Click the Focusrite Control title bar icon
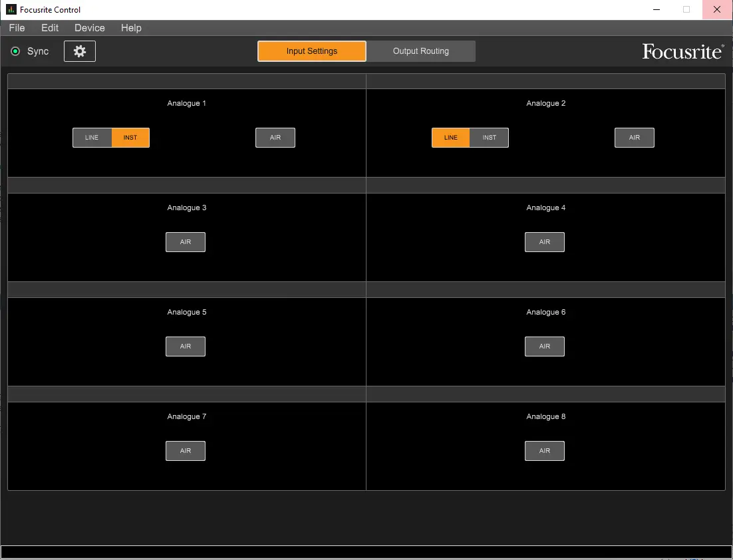733x560 pixels. pyautogui.click(x=11, y=10)
